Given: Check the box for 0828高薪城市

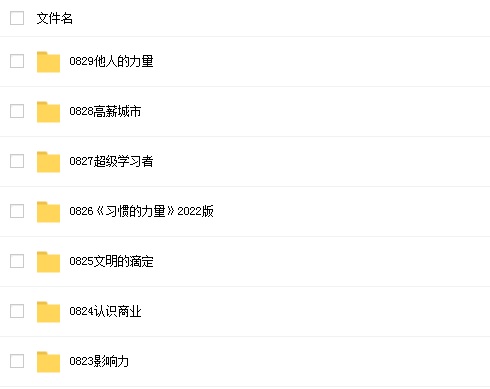Looking at the screenshot, I should pyautogui.click(x=17, y=111).
